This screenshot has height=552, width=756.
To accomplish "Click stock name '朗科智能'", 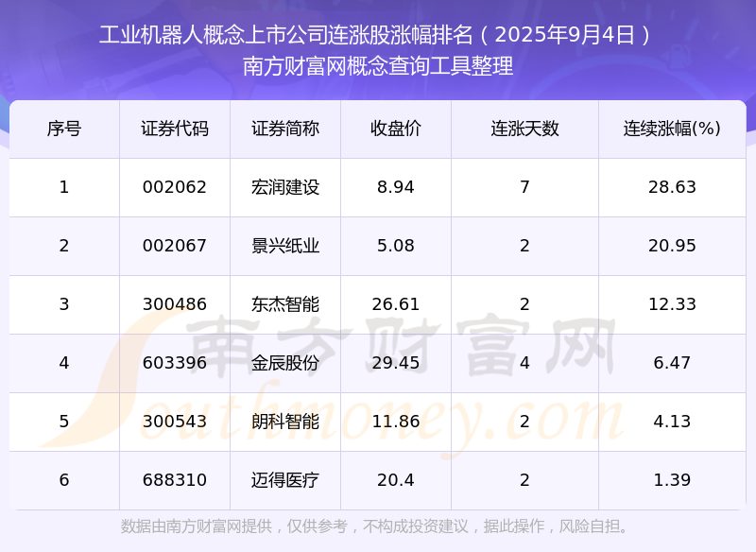I will [x=285, y=422].
